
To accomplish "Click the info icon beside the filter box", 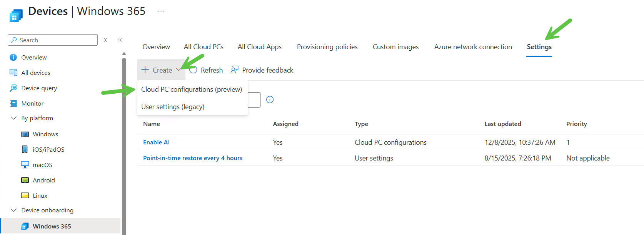I will tap(270, 100).
